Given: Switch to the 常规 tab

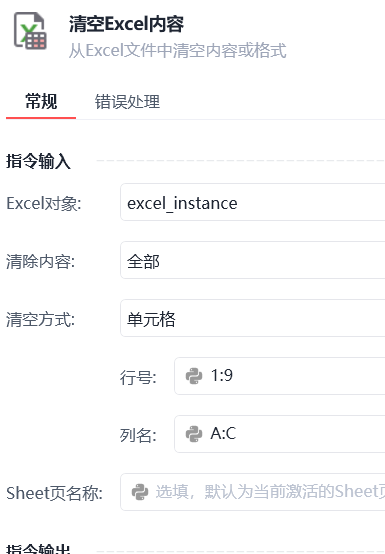Looking at the screenshot, I should click(41, 101).
